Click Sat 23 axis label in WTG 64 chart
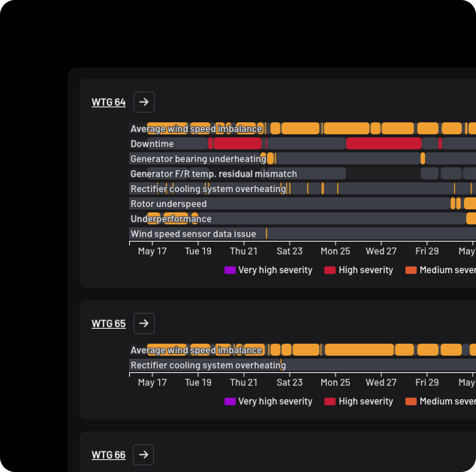 [289, 251]
